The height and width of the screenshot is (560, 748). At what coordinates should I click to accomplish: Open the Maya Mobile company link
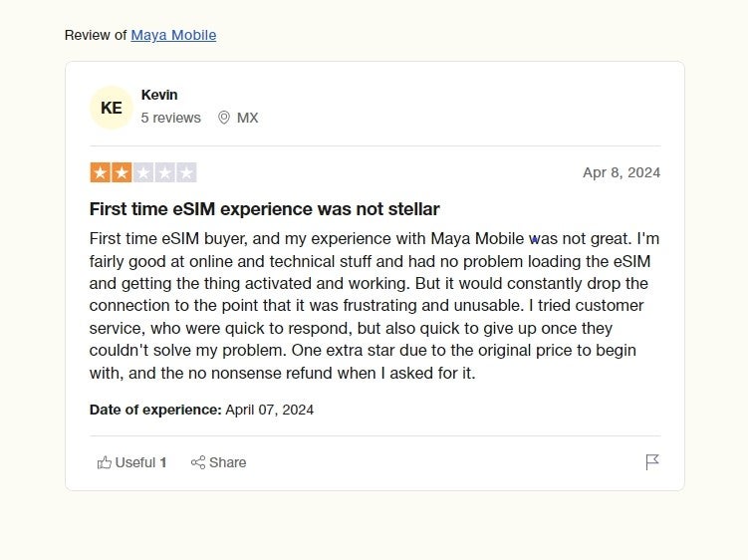[x=173, y=35]
